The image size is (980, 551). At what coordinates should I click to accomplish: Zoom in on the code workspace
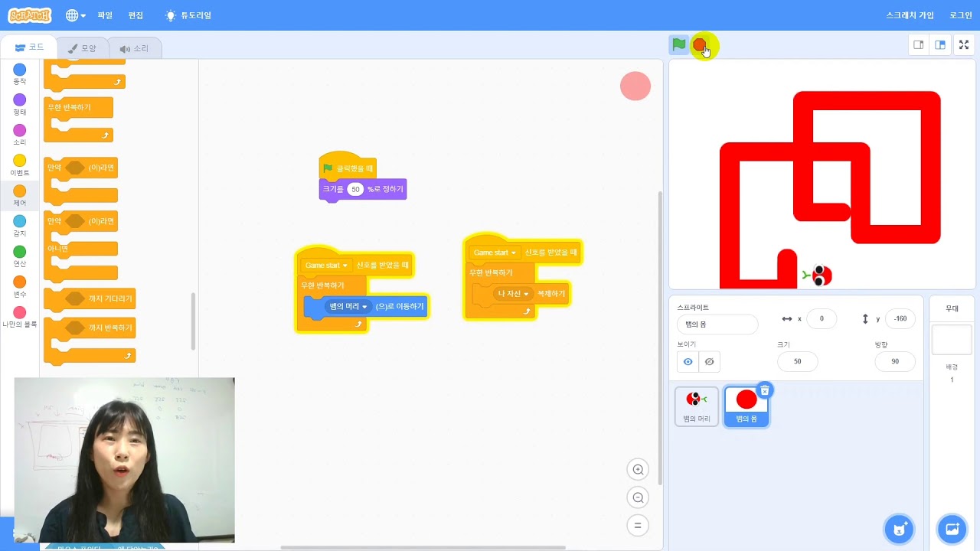click(638, 470)
